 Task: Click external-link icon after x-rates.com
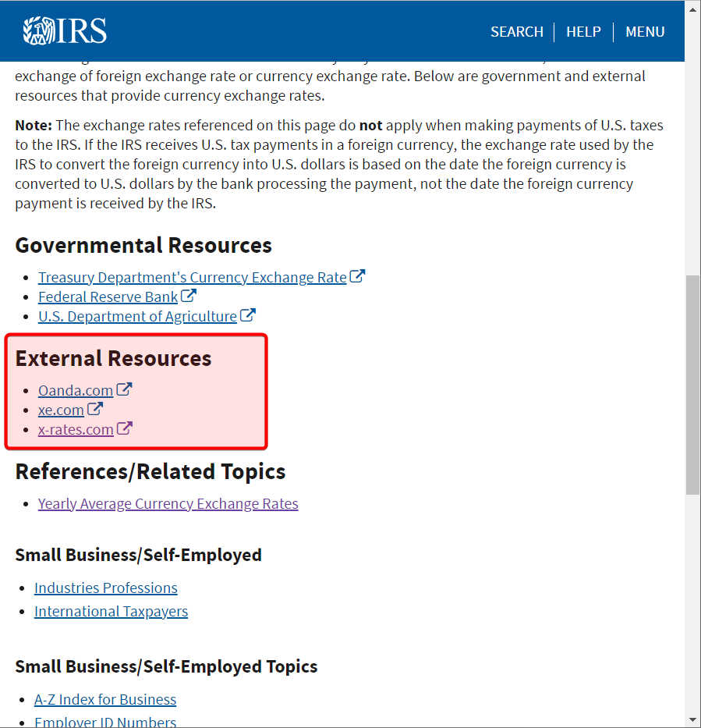coord(125,428)
